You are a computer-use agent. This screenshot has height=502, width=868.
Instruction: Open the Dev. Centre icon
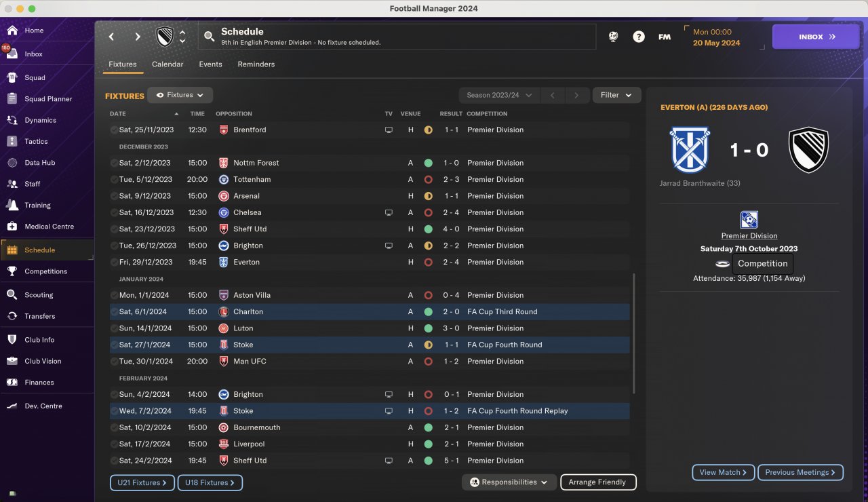pyautogui.click(x=12, y=406)
